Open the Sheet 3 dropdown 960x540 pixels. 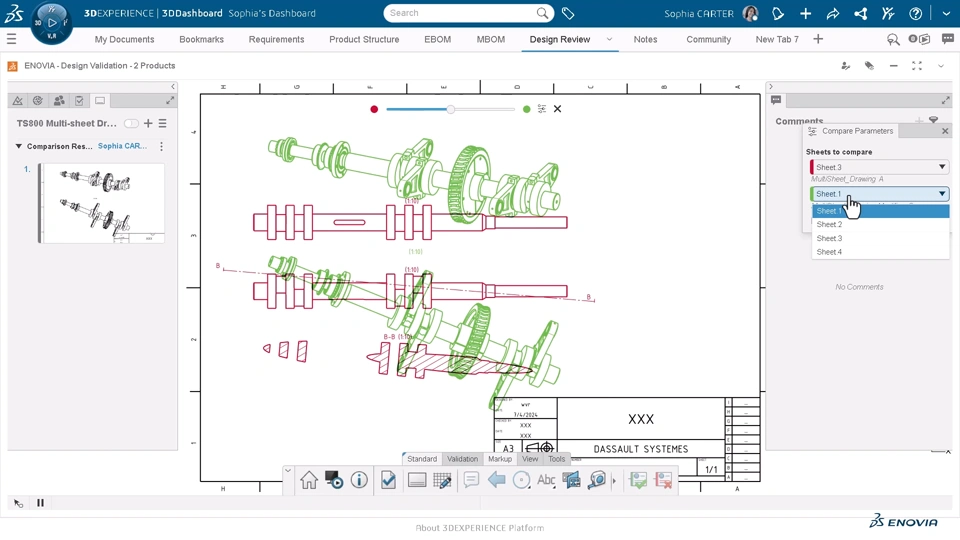coord(879,167)
